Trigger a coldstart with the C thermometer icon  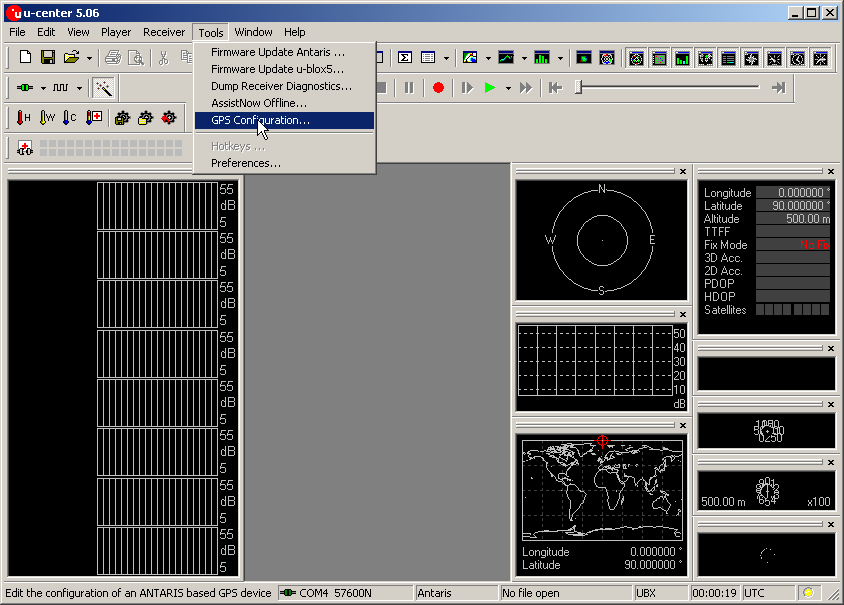(x=70, y=117)
